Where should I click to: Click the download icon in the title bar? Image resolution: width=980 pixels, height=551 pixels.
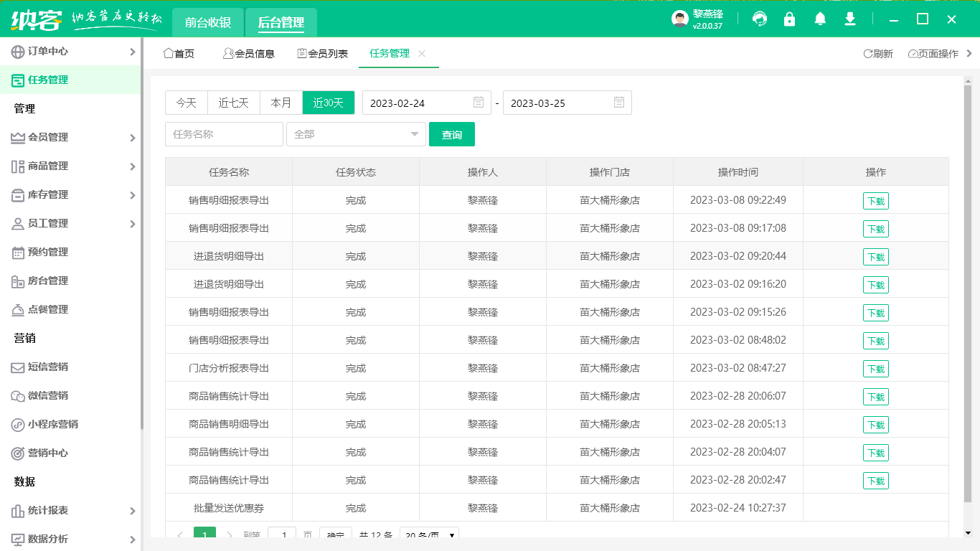click(x=849, y=19)
